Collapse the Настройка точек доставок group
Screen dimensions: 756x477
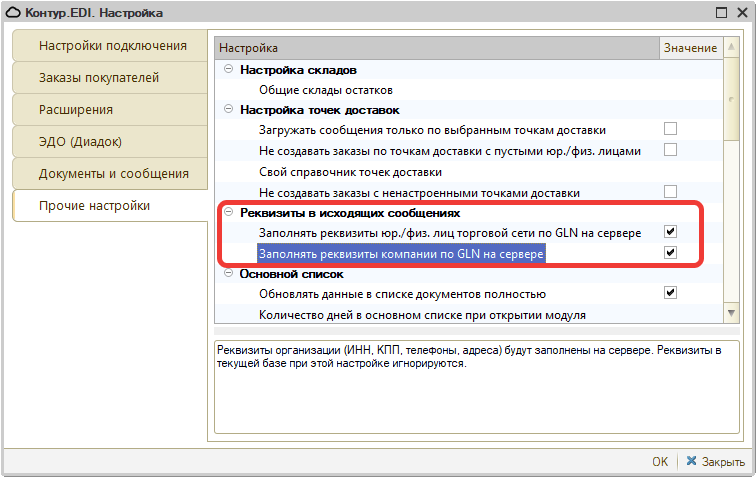coord(229,109)
